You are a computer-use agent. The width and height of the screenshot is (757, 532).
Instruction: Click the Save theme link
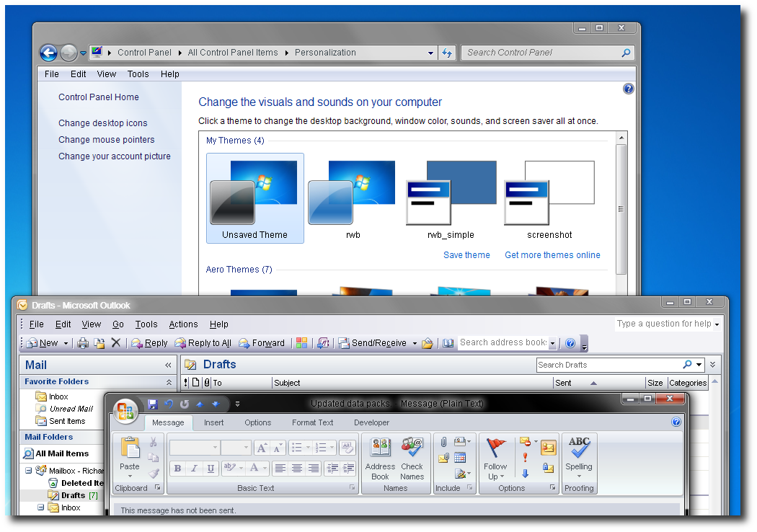click(x=467, y=255)
